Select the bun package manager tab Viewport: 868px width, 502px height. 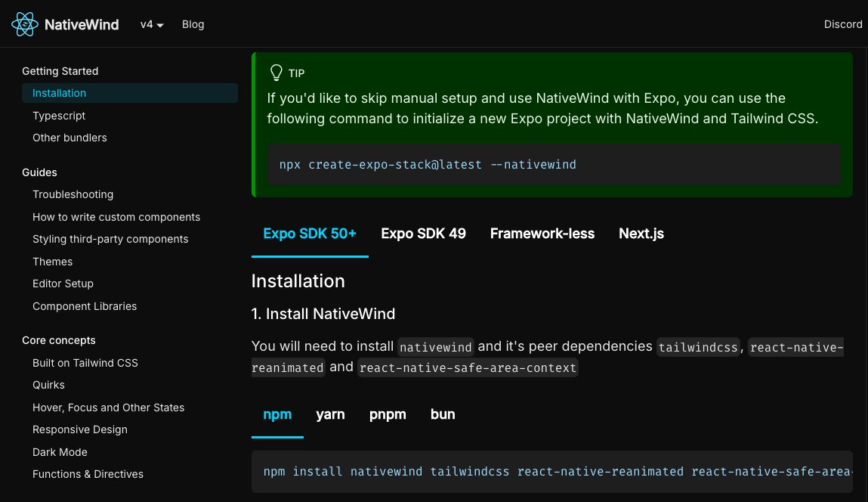click(x=443, y=414)
